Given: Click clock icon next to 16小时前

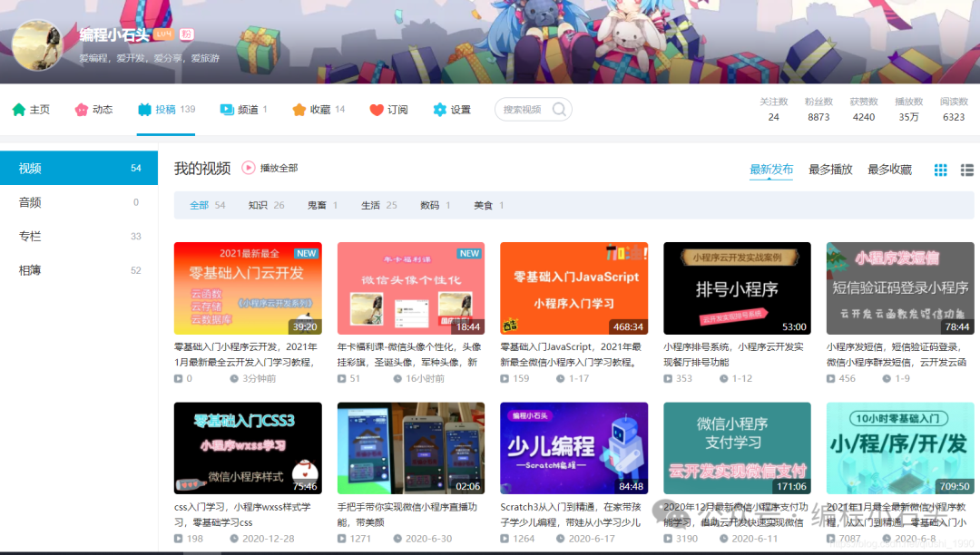Looking at the screenshot, I should click(397, 378).
